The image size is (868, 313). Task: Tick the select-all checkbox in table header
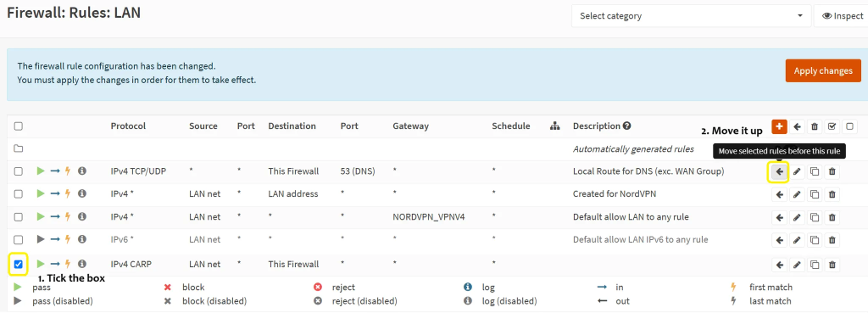coord(19,126)
